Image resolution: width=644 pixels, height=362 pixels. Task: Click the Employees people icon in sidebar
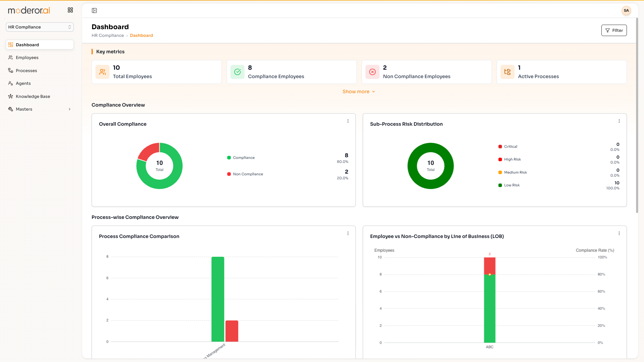10,58
